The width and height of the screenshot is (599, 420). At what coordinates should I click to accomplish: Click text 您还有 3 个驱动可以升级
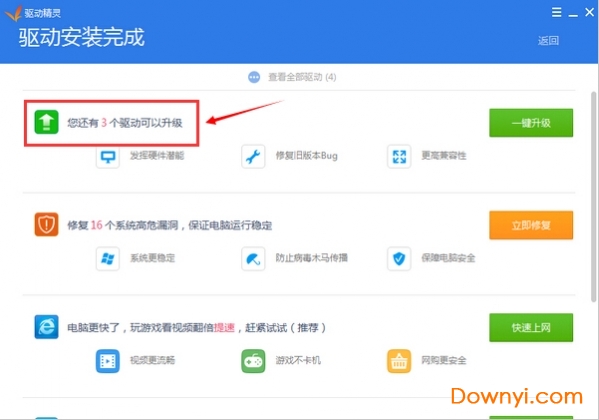coord(125,123)
